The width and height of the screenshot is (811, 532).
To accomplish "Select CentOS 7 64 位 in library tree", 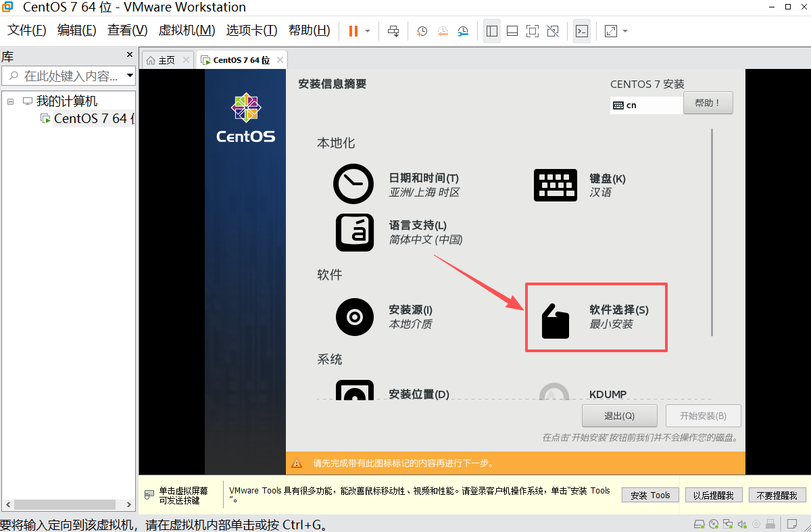I will click(x=94, y=118).
